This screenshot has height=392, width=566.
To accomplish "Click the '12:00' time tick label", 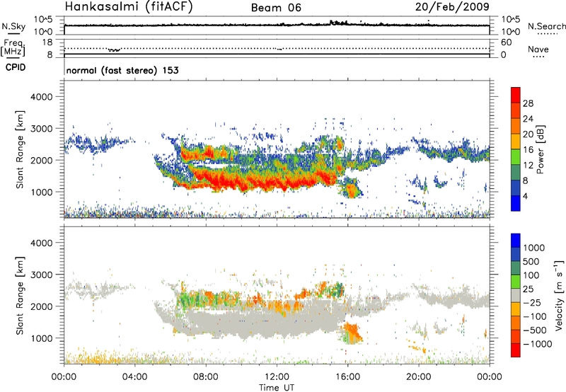I will (277, 377).
